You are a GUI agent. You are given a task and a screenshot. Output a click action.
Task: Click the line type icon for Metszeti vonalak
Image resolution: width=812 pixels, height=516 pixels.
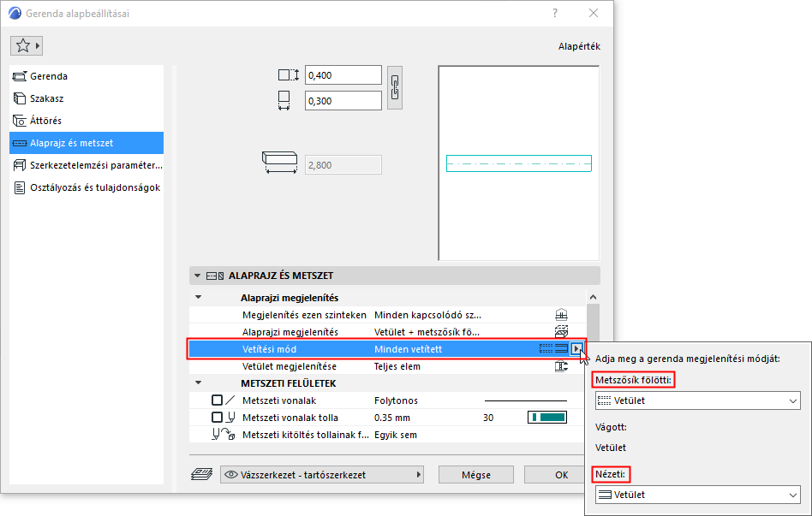[x=230, y=400]
